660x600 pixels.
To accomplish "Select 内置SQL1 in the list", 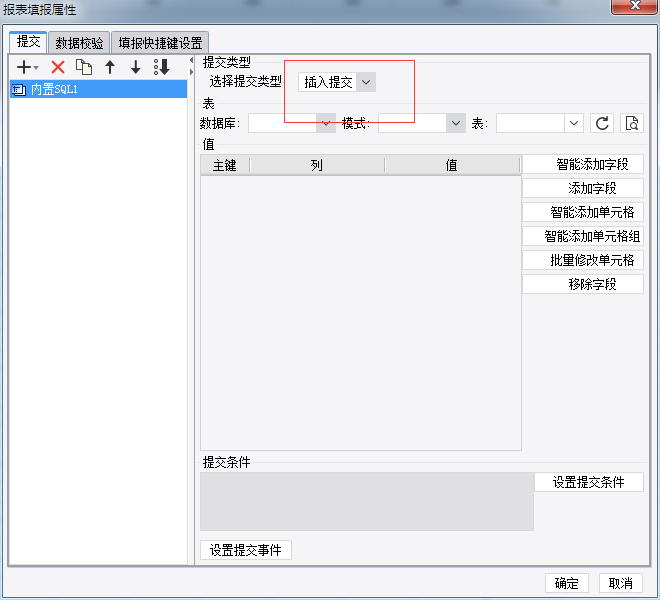I will (x=98, y=89).
